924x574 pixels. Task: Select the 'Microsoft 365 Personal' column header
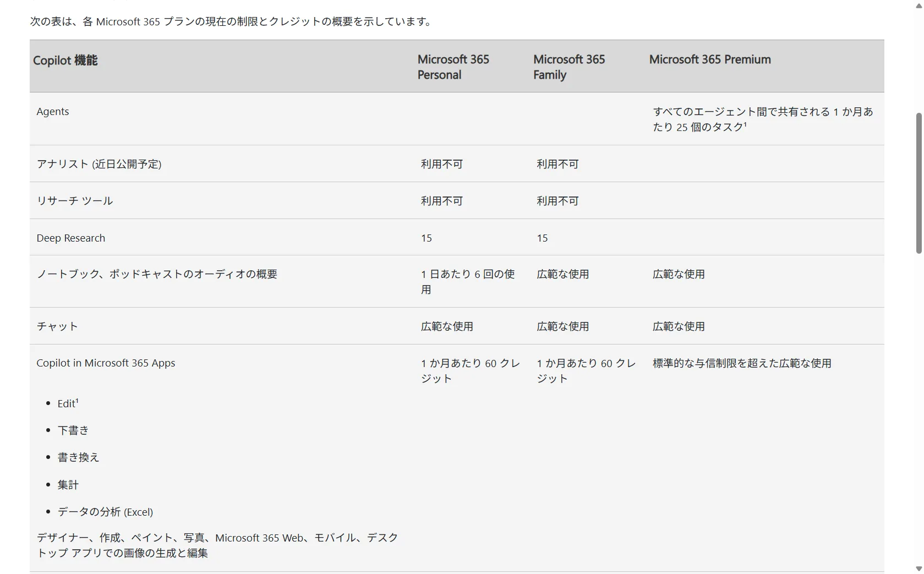click(x=453, y=67)
